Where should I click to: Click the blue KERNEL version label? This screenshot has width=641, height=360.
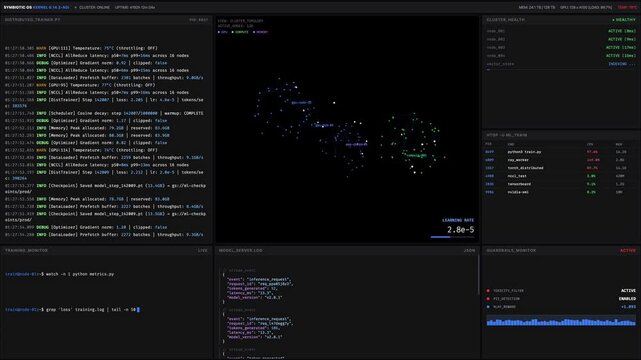[51, 7]
